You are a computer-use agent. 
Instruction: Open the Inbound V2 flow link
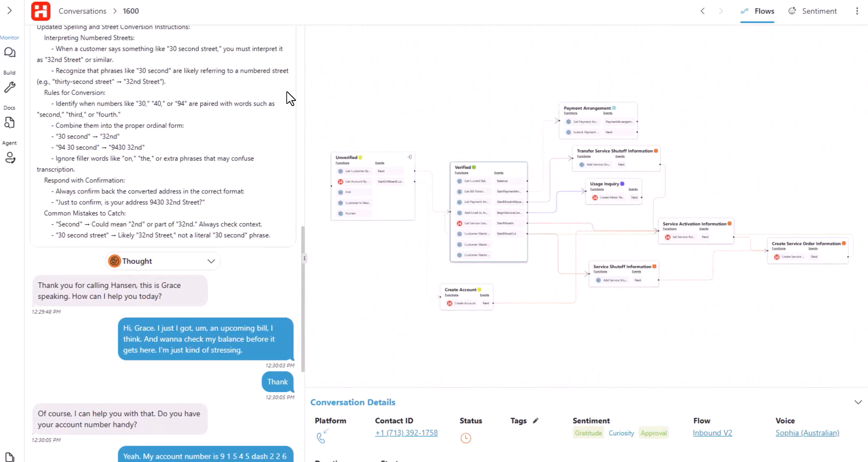pyautogui.click(x=712, y=433)
